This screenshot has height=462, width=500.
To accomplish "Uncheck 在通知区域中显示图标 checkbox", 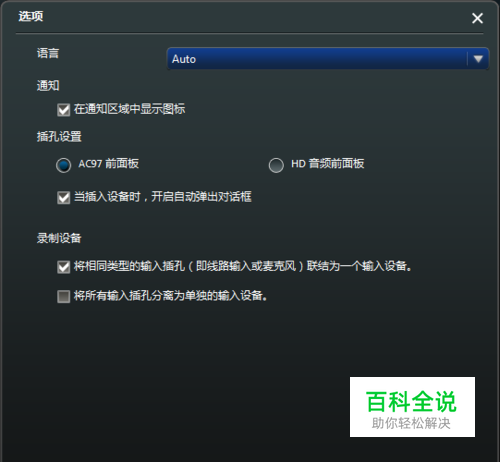I will pyautogui.click(x=63, y=110).
